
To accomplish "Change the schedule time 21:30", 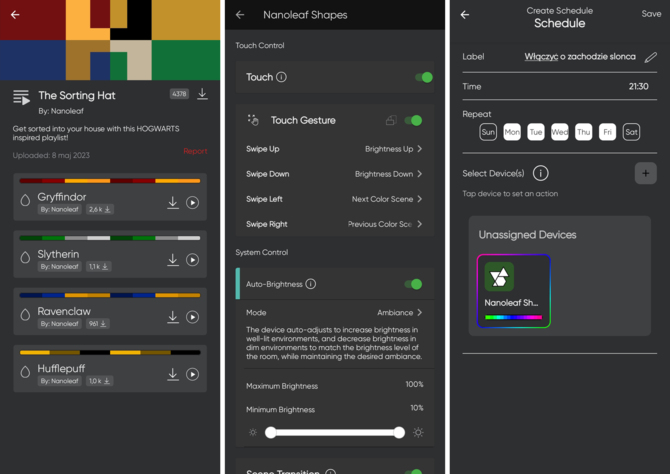I will [x=638, y=86].
